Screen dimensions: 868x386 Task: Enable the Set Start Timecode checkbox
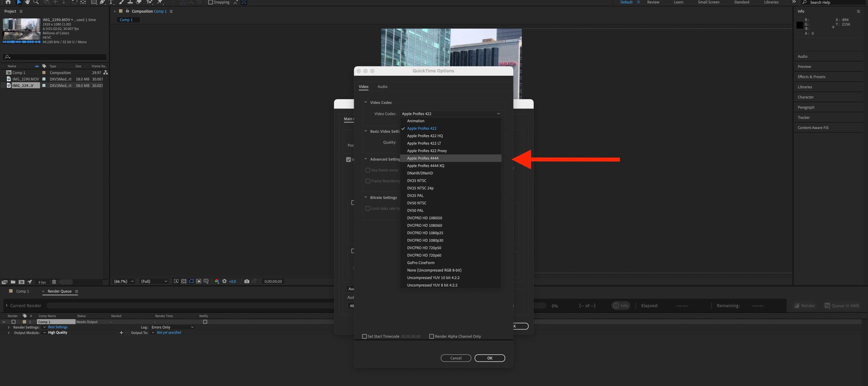[x=364, y=336]
